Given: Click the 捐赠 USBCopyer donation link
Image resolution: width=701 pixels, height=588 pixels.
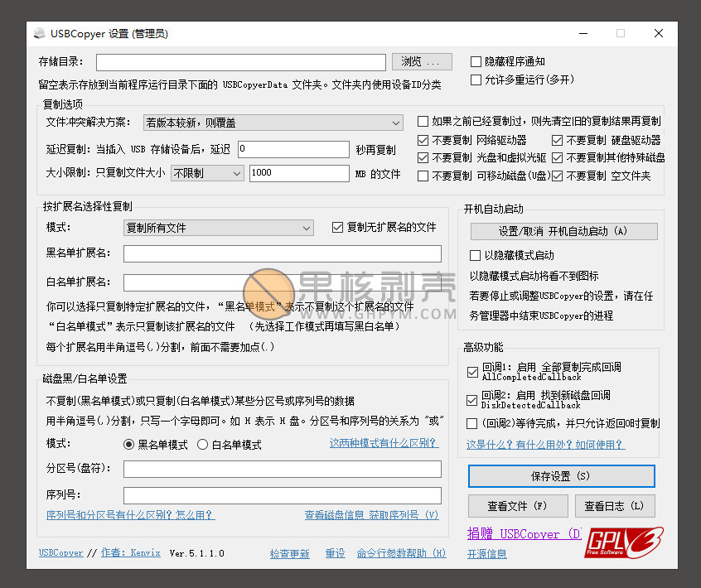Looking at the screenshot, I should tap(525, 534).
